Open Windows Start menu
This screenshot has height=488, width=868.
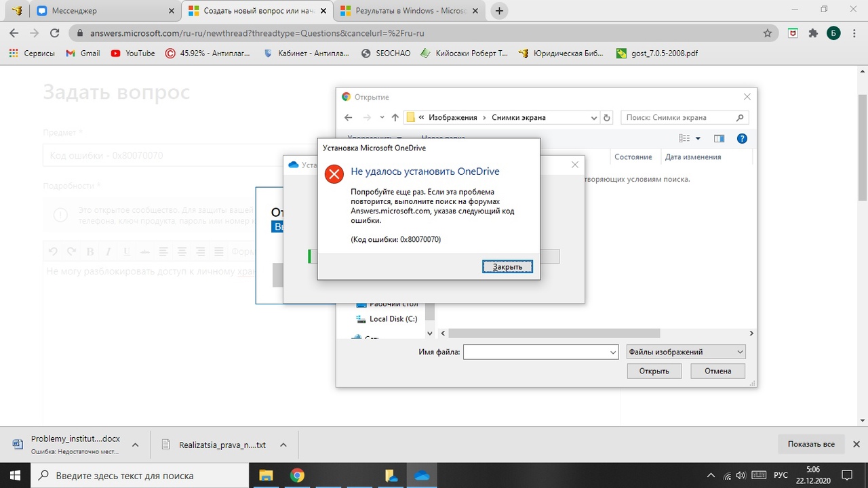[14, 474]
